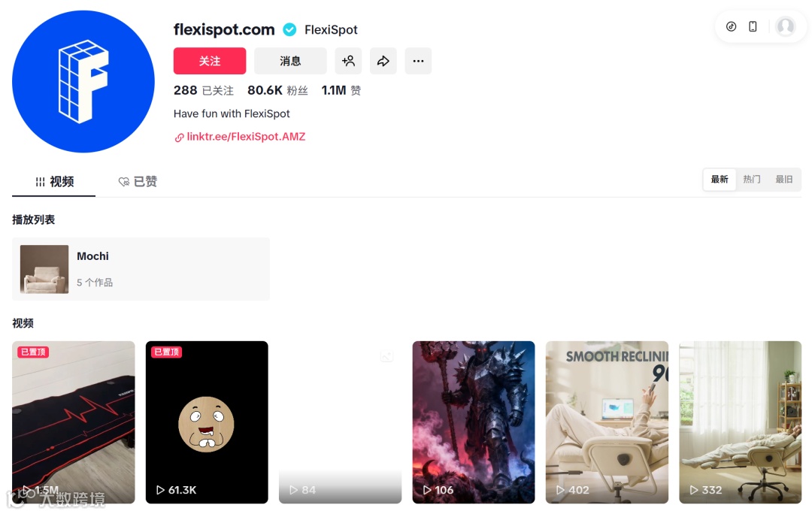Click the share arrow icon
The image size is (812, 514).
tap(383, 61)
